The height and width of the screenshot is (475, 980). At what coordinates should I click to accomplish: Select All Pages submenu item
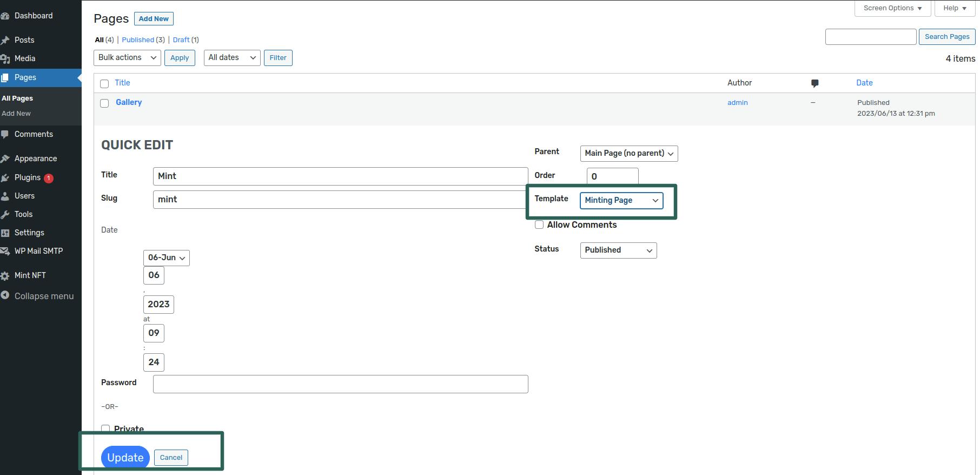coord(17,98)
